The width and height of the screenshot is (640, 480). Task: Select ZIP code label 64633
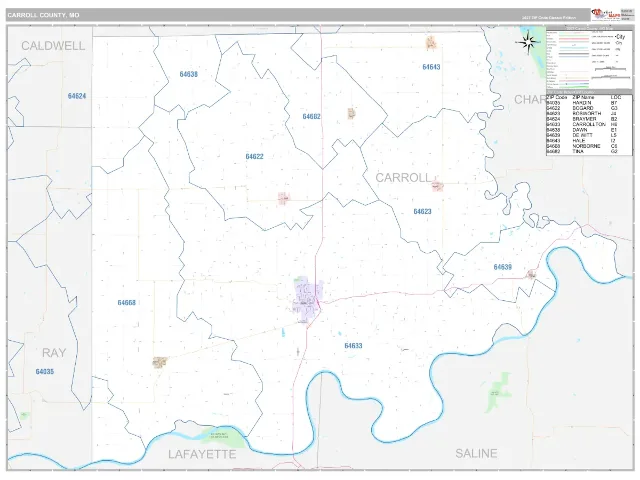tap(353, 346)
